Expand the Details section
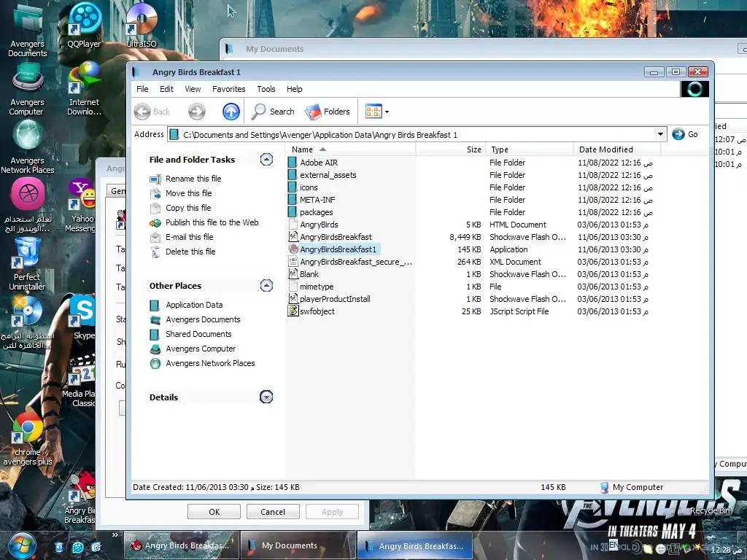This screenshot has height=560, width=747. click(x=266, y=397)
